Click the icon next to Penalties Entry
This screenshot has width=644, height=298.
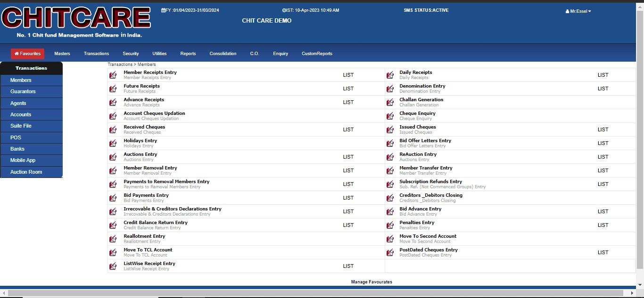point(390,225)
